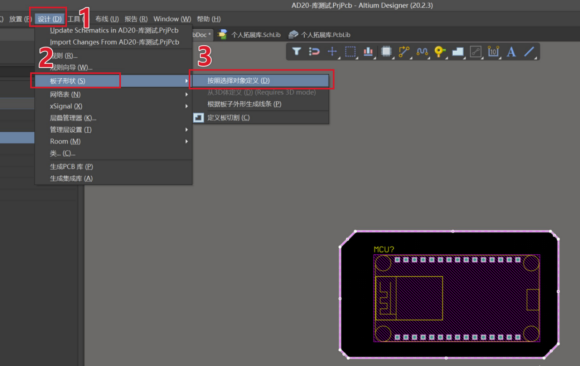Select the place string 'A' tool
This screenshot has height=366, width=580.
coord(511,52)
